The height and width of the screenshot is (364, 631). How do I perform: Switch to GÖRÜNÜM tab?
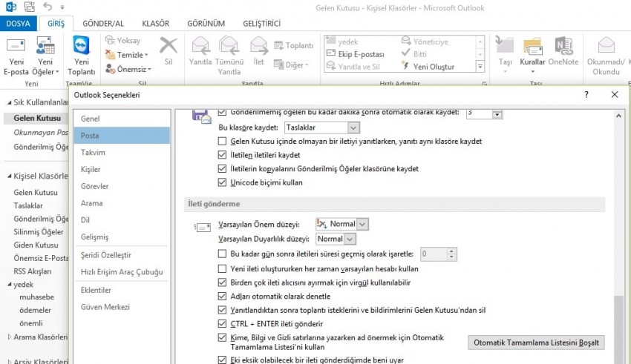(206, 23)
